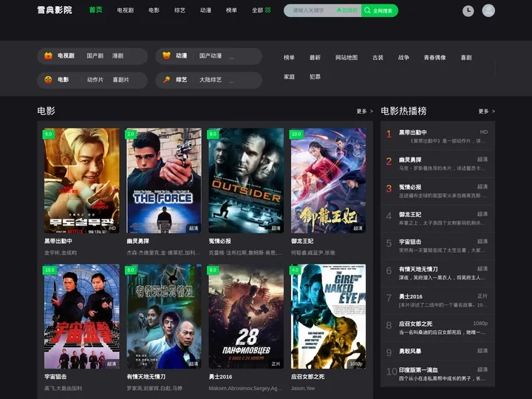Click the 家庭 tag link
This screenshot has width=532, height=399.
coord(289,77)
